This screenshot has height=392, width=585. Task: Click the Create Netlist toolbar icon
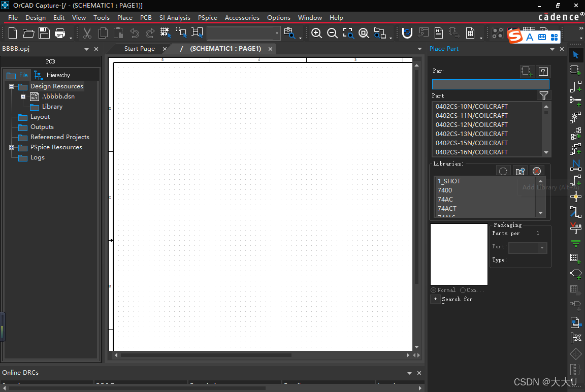(x=439, y=33)
